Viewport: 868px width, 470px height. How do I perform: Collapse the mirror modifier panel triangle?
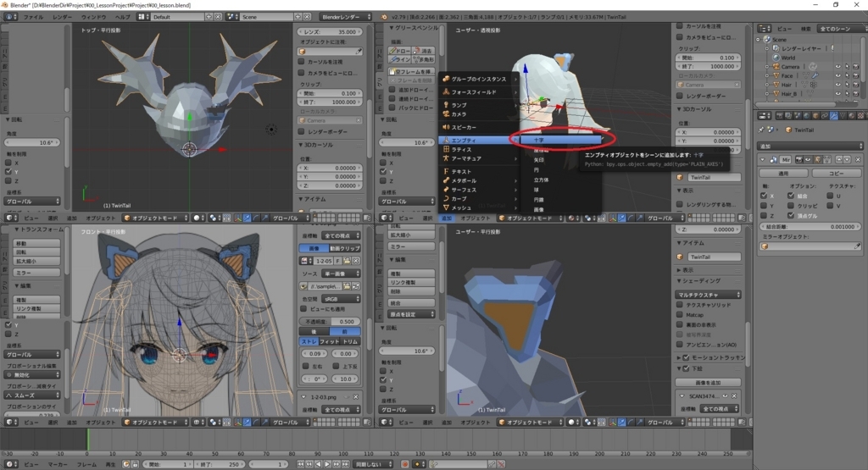(763, 160)
